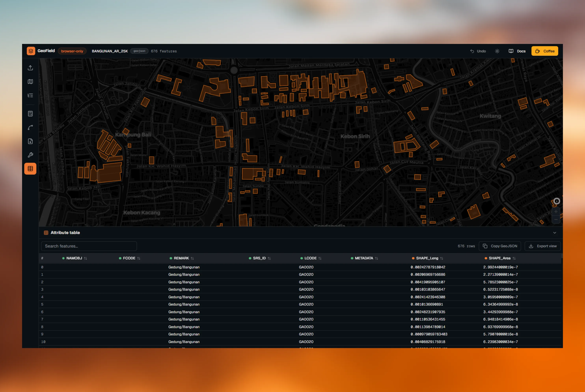Click value 0.00113984789014 in SHAPE_Leng
Image resolution: width=585 pixels, height=392 pixels.
428,327
